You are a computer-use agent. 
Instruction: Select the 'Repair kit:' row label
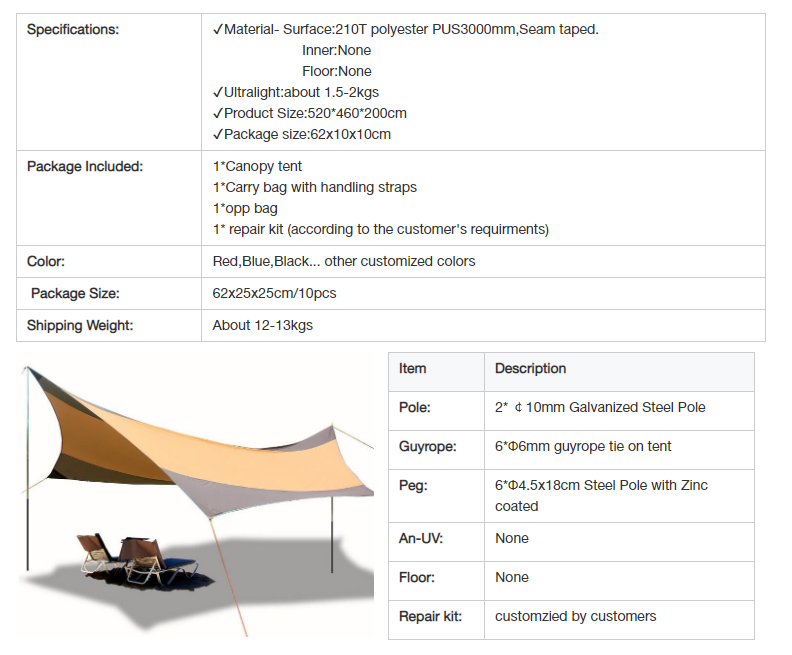click(x=430, y=617)
